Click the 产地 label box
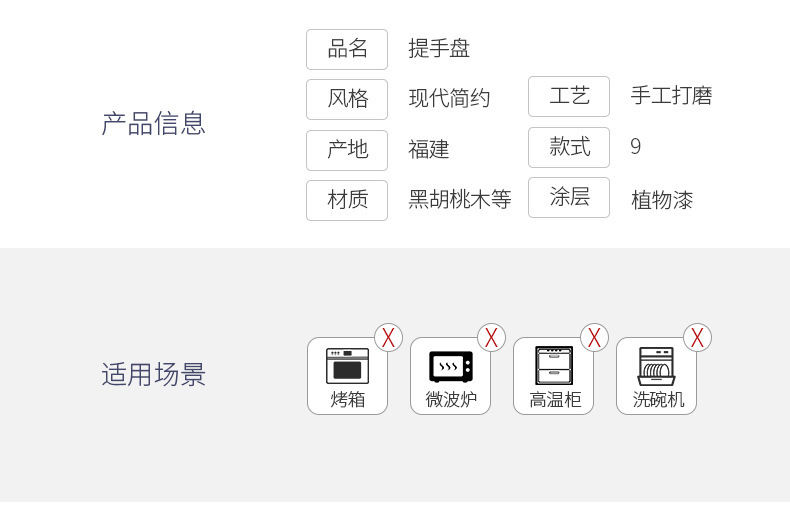This screenshot has width=790, height=510. (347, 150)
